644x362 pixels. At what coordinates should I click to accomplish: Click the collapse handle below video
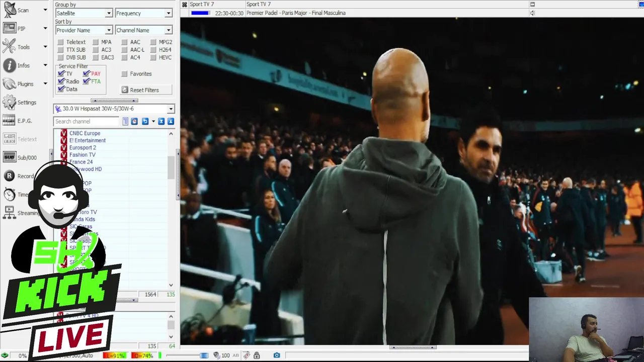pos(412,347)
